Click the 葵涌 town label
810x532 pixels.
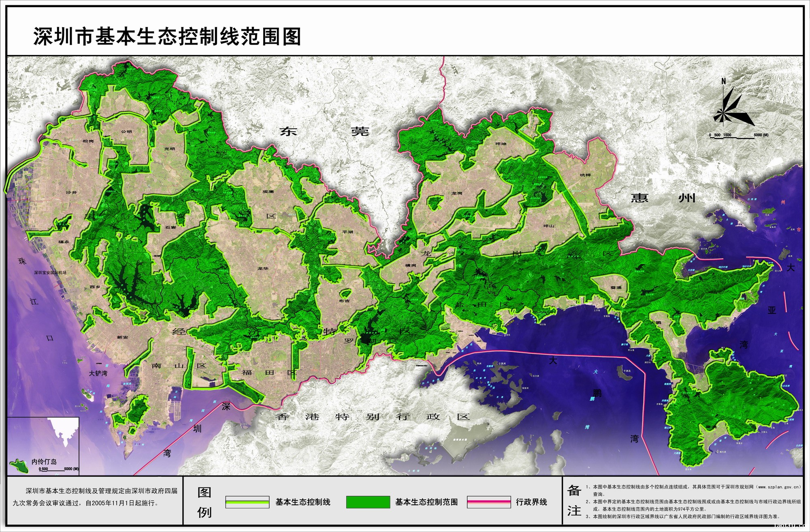pos(616,287)
